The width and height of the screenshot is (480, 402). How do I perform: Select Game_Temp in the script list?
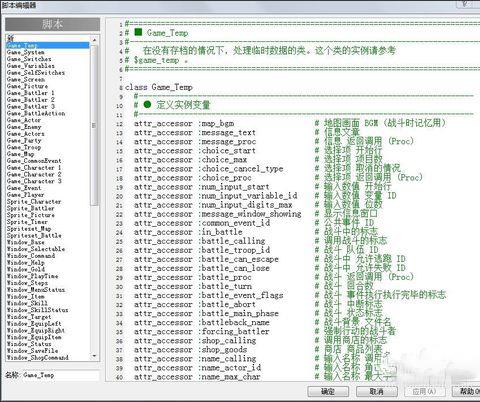point(48,45)
